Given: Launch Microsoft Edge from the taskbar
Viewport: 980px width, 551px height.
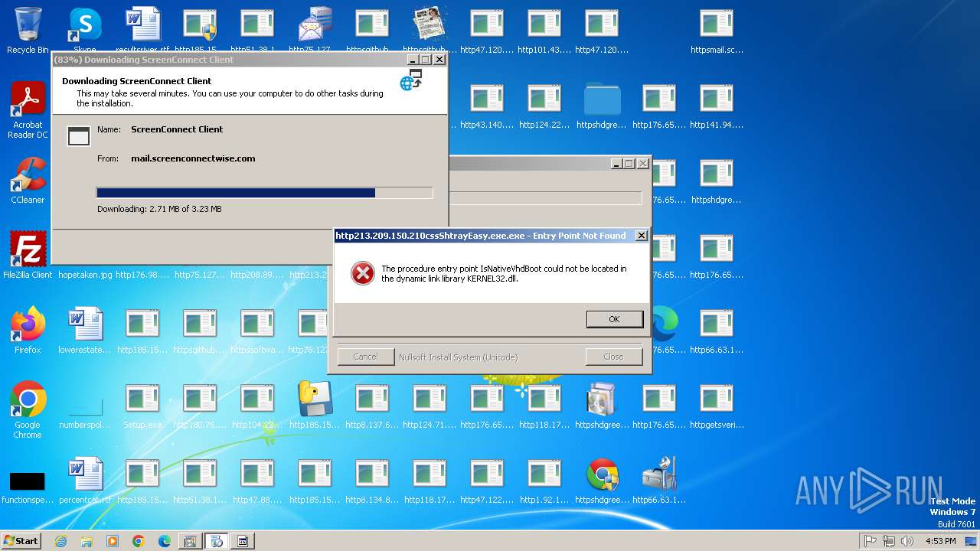Looking at the screenshot, I should pyautogui.click(x=165, y=541).
